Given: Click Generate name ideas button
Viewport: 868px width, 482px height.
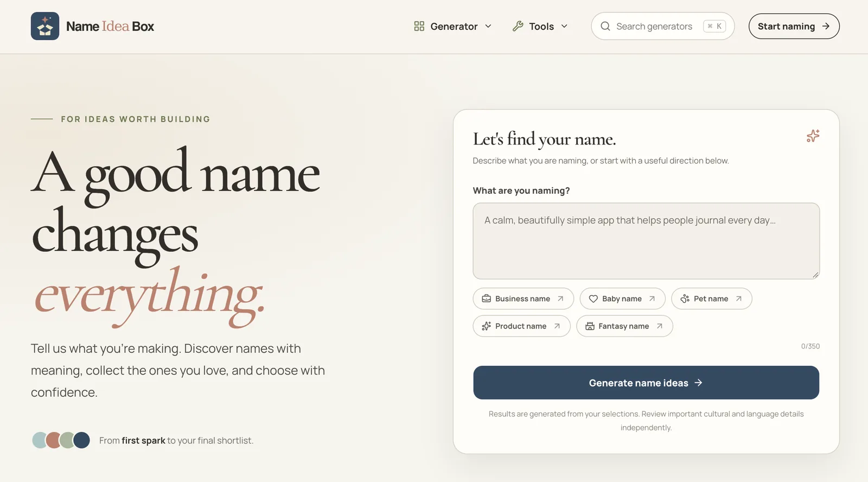Looking at the screenshot, I should 646,383.
